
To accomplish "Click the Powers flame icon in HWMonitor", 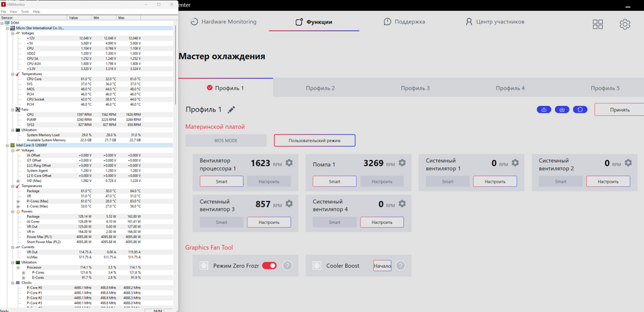I will pos(18,211).
